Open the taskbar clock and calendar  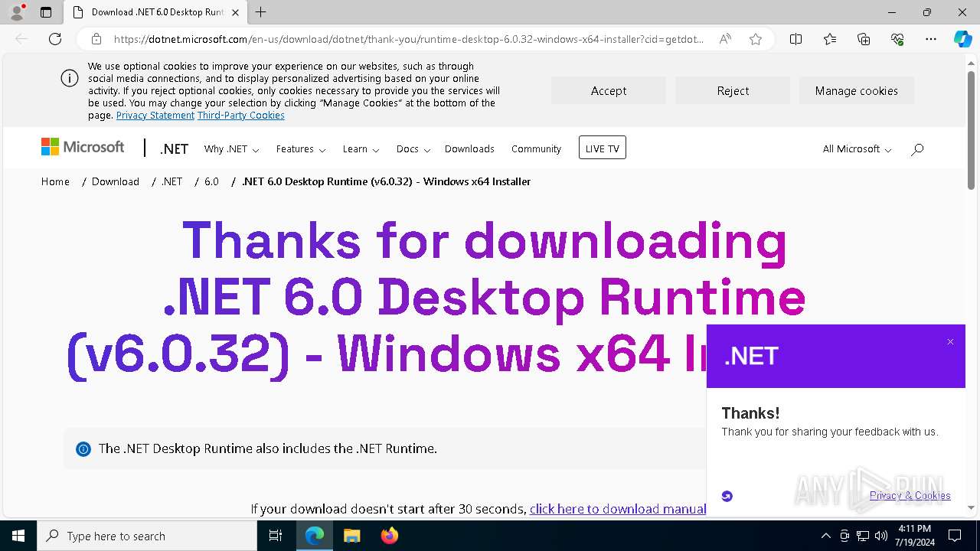[x=914, y=536]
